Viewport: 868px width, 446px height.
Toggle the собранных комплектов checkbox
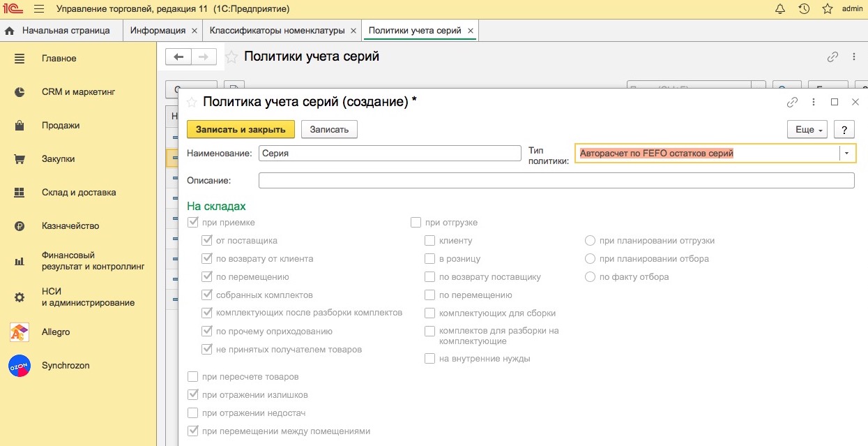pos(206,295)
